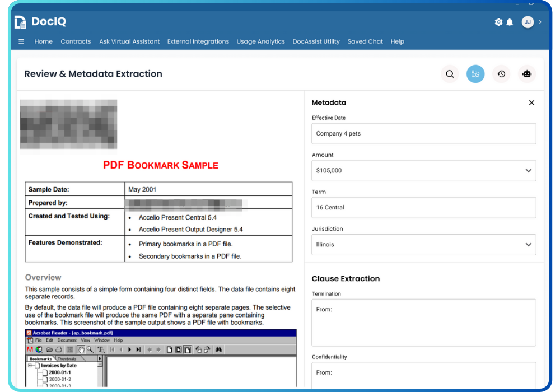Click the search magnifier icon
This screenshot has height=392, width=560.
450,74
